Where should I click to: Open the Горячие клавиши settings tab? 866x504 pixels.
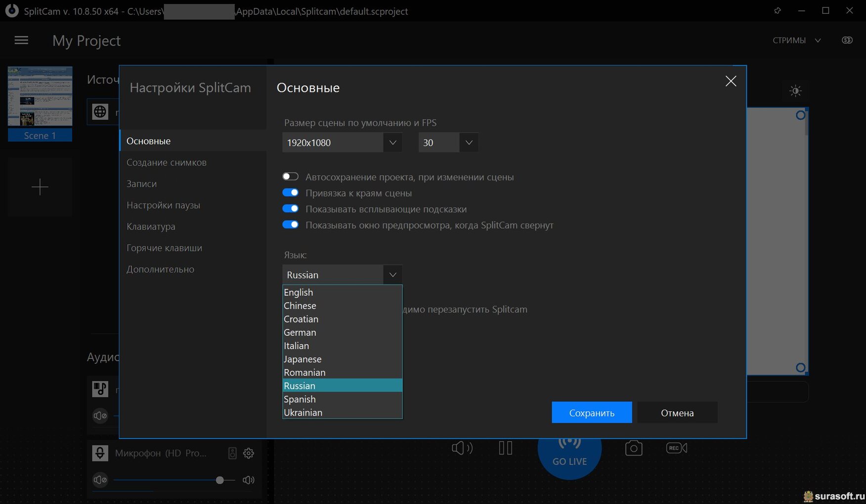tap(193, 248)
